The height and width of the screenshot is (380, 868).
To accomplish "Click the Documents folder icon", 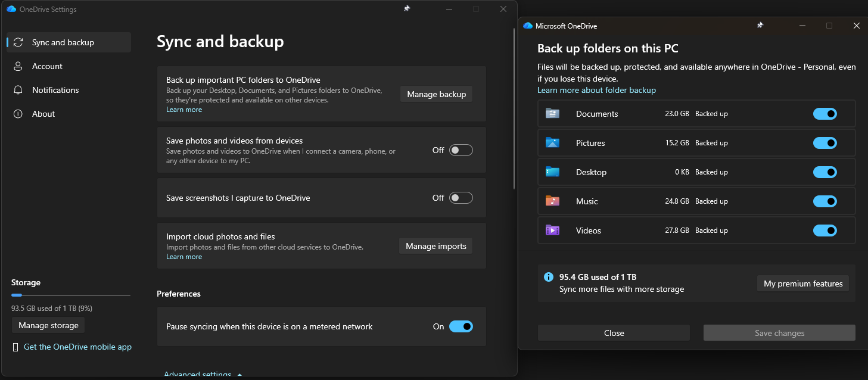I will pyautogui.click(x=552, y=114).
